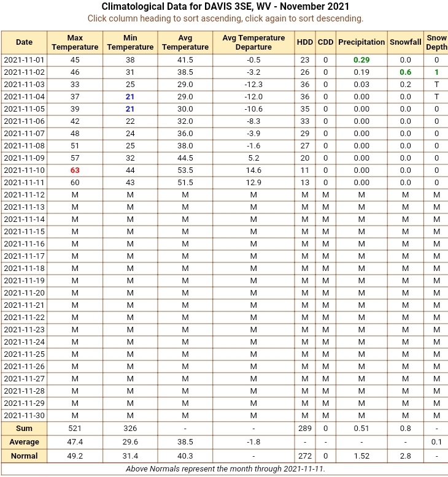Image resolution: width=448 pixels, height=477 pixels.
Task: Click Sum snowfall value 0.8
Action: point(406,429)
